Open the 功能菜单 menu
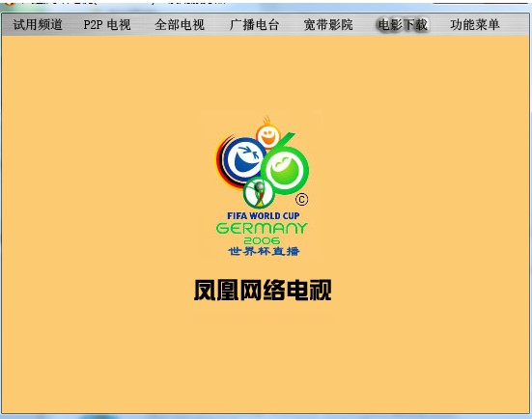 (475, 25)
